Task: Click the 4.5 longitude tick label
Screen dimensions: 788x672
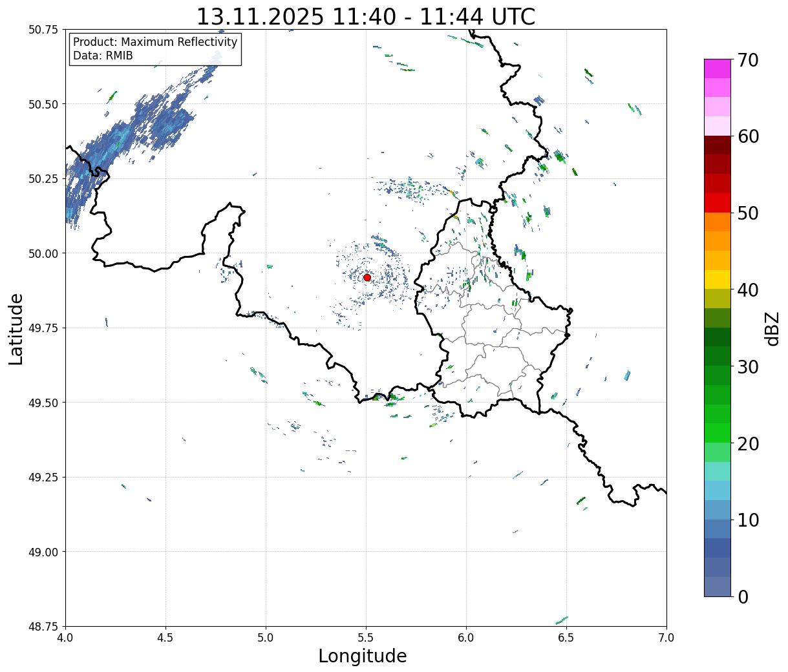Action: pos(165,638)
